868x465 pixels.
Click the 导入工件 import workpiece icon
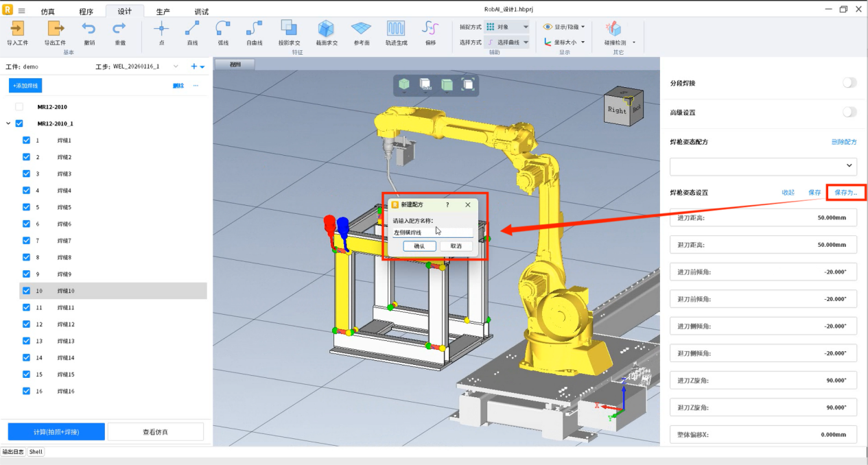point(17,29)
